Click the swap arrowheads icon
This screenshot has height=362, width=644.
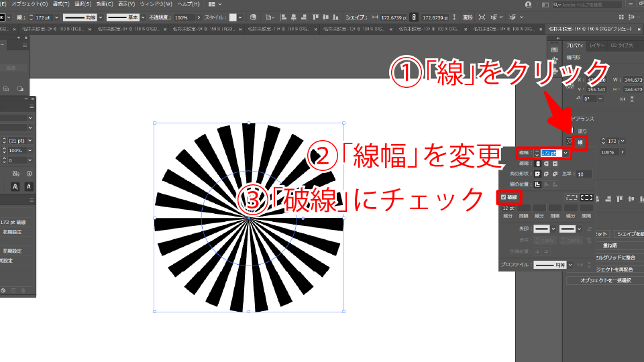[590, 229]
